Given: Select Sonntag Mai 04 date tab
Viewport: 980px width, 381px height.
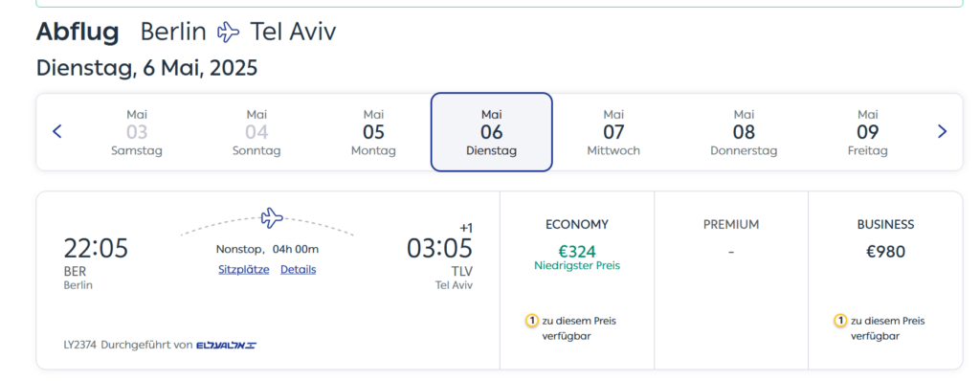Looking at the screenshot, I should pyautogui.click(x=256, y=132).
